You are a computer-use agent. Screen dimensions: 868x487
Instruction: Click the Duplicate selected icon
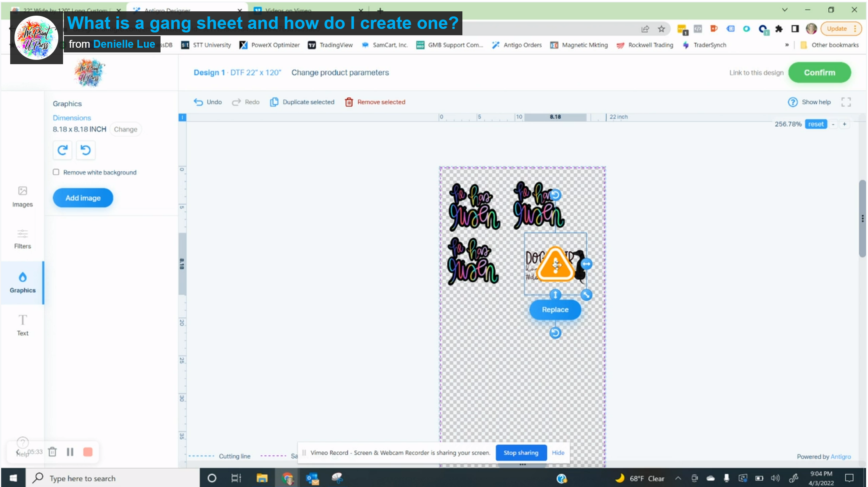[274, 102]
